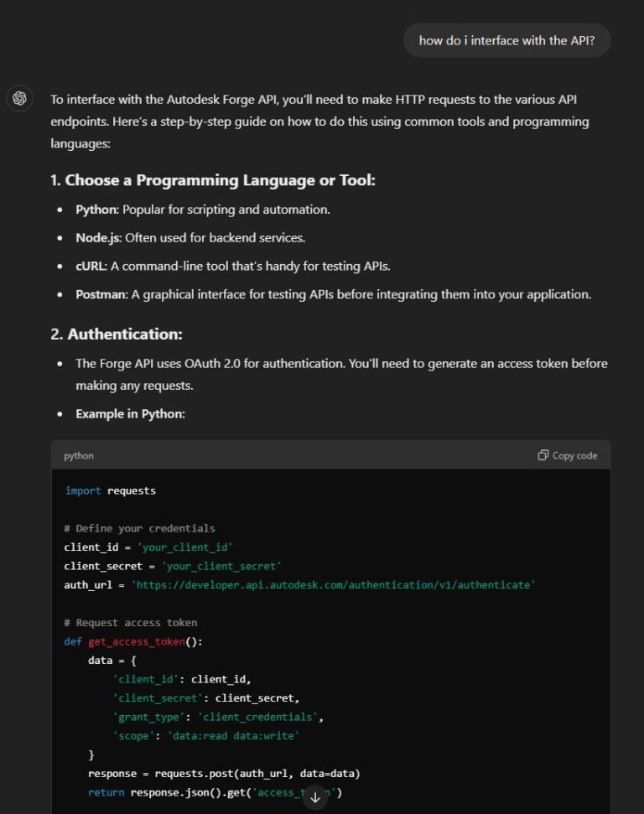Click the bold "Python" bullet term
Screen dimensions: 644x814
tap(96, 210)
